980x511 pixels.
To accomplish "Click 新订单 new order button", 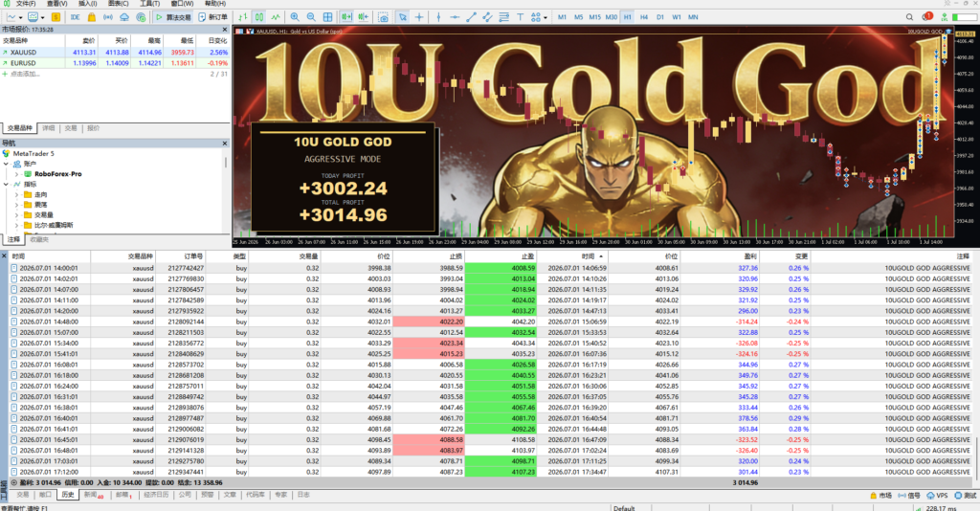I will [212, 17].
